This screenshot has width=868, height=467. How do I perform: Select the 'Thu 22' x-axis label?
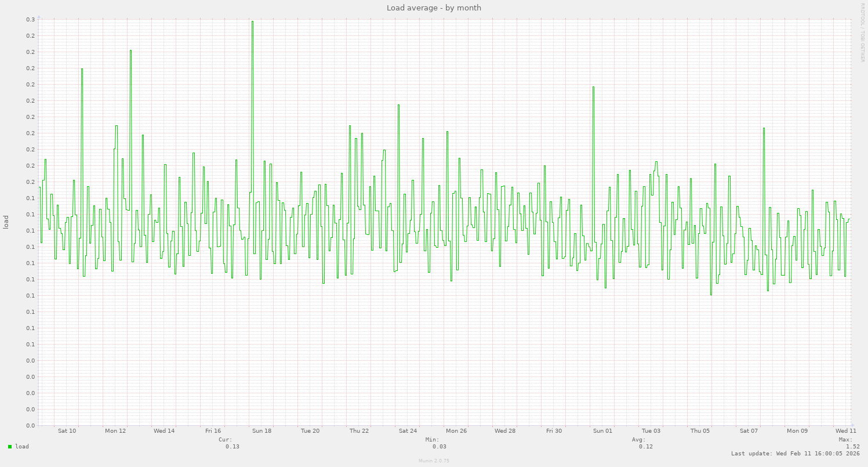coord(359,431)
